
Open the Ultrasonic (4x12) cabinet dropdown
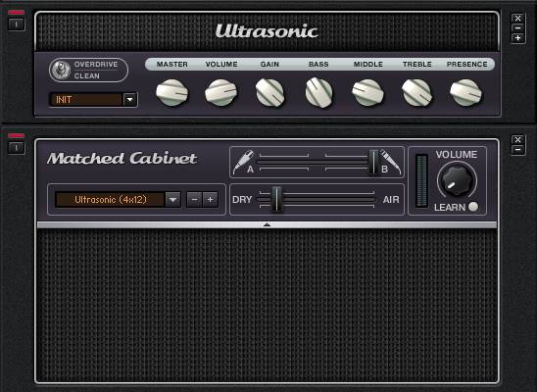pos(172,200)
